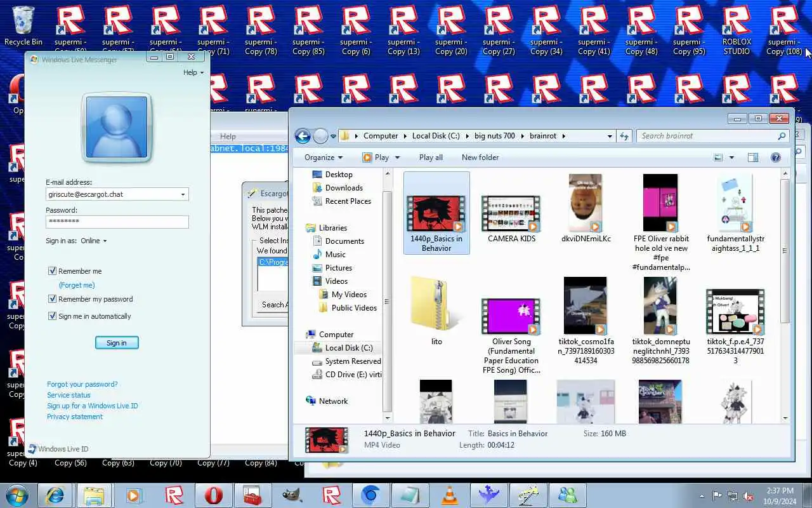Open the Service status link
The height and width of the screenshot is (508, 812).
(x=69, y=395)
